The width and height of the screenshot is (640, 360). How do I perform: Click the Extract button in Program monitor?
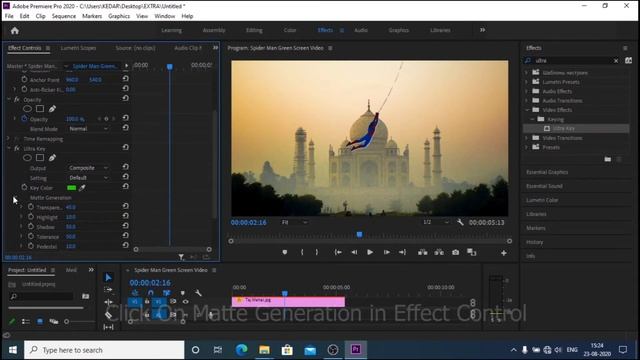(439, 253)
